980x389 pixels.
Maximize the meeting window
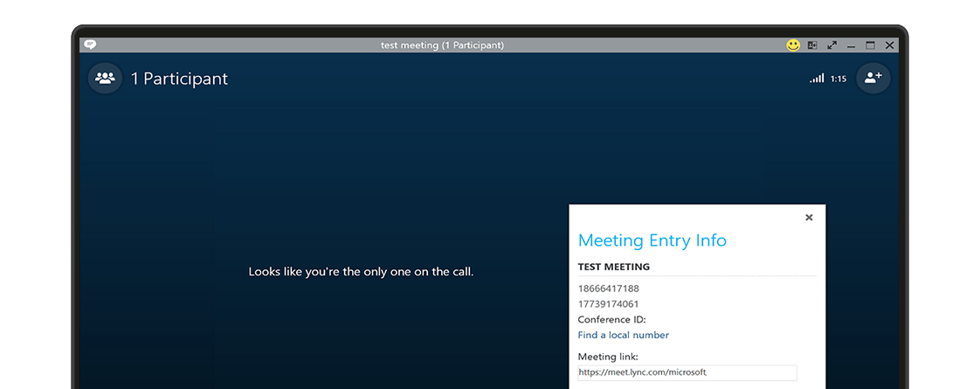870,45
